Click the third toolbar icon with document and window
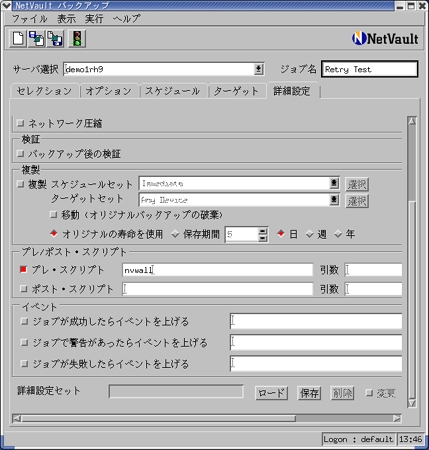This screenshot has width=429, height=450. [x=55, y=38]
